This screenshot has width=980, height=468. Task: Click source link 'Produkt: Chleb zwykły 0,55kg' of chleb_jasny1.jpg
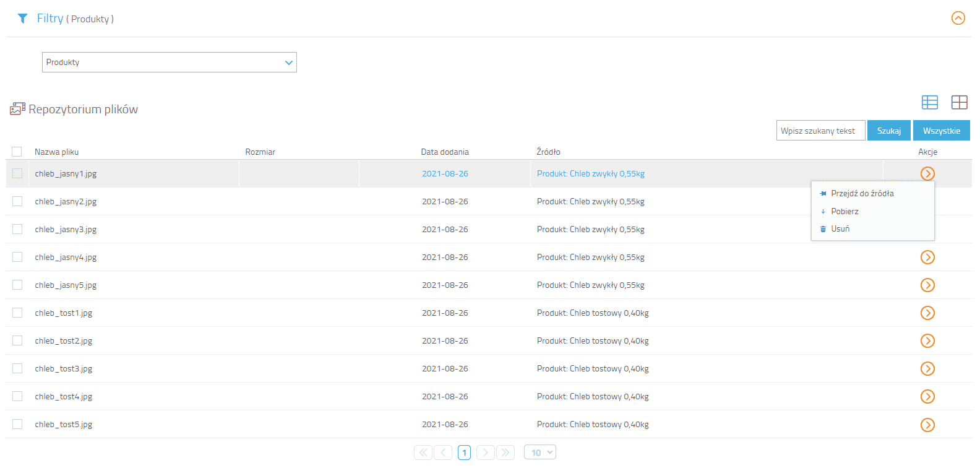tap(591, 173)
